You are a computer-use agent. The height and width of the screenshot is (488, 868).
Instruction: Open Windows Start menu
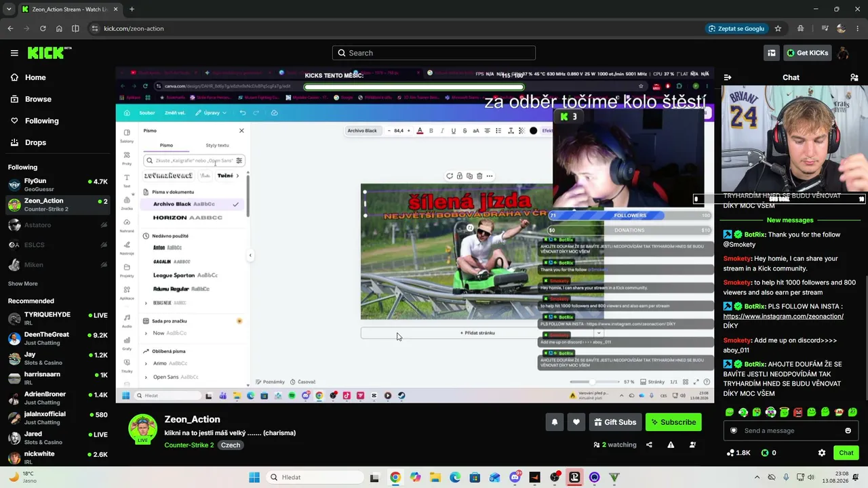(254, 477)
